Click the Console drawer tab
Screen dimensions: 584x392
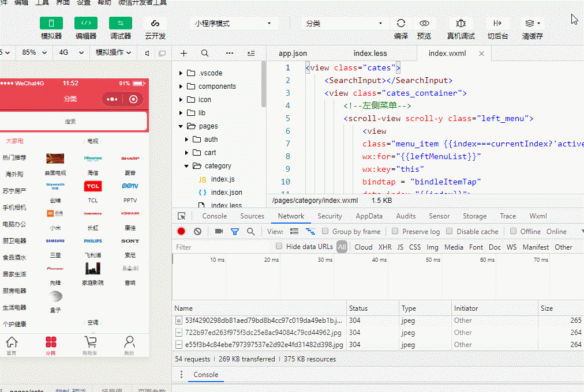(x=205, y=375)
